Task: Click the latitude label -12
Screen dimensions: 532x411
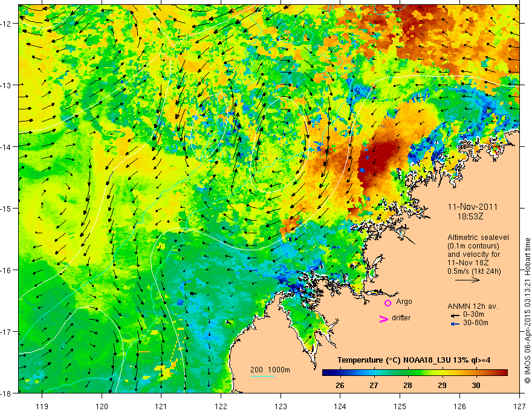Action: 6,24
